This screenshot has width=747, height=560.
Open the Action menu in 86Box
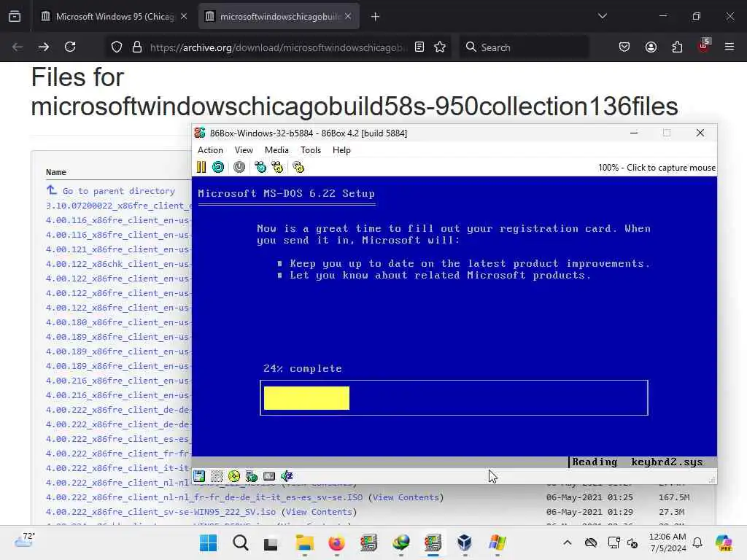[210, 150]
